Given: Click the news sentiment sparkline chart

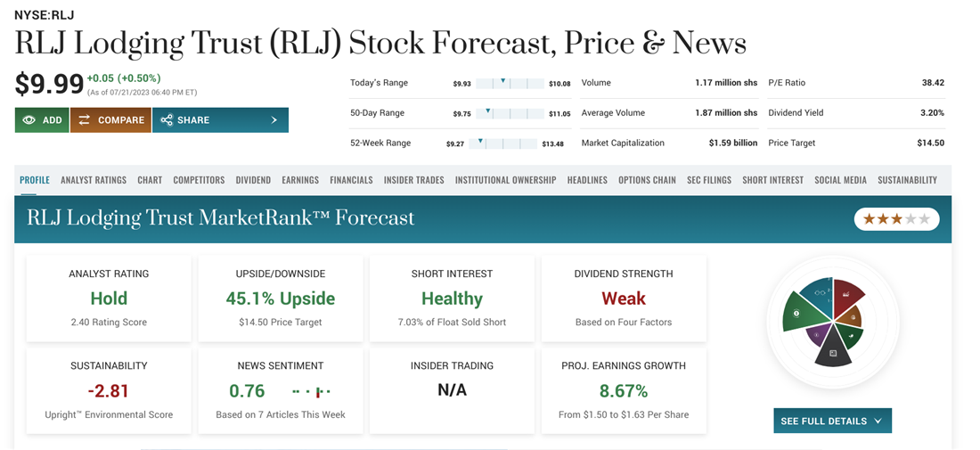Looking at the screenshot, I should point(311,392).
